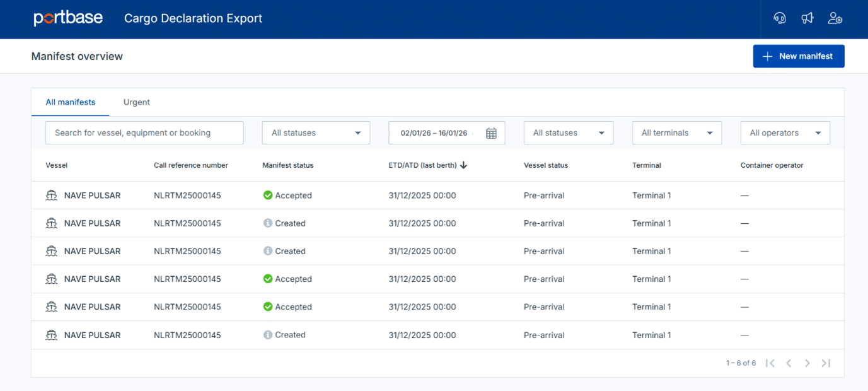Open the support headset icon
Viewport: 868px width, 391px height.
[x=780, y=18]
